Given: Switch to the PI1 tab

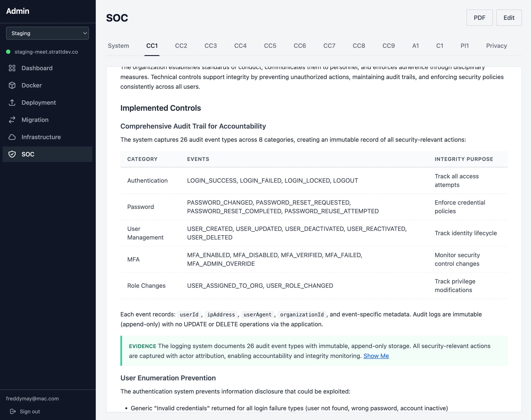Looking at the screenshot, I should (465, 46).
